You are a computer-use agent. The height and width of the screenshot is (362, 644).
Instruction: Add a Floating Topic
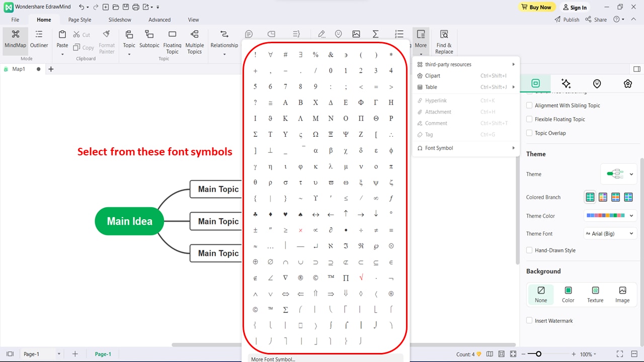[x=173, y=42]
